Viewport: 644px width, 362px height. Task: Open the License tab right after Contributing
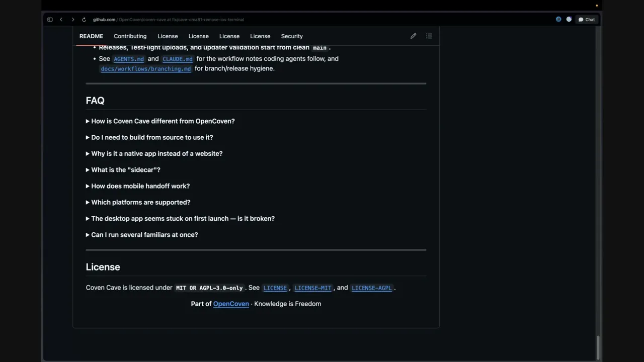[168, 36]
